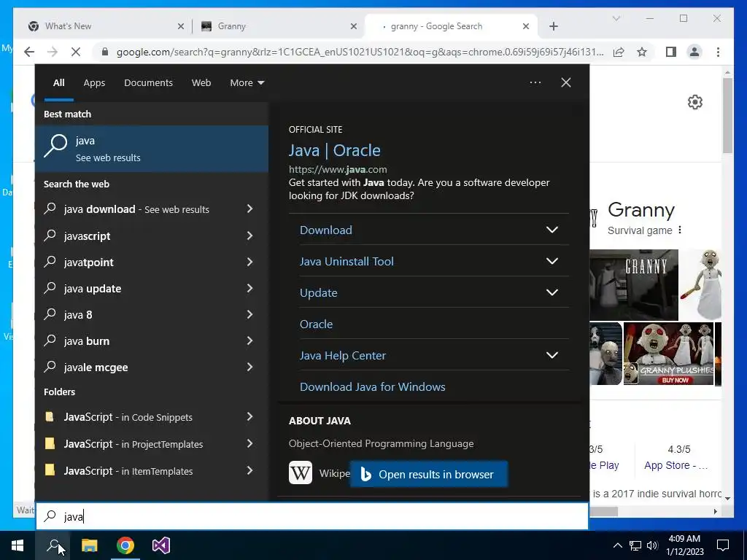Open JavaScript folder in ProjectTemplates
Viewport: 747px width, 560px height.
[152, 444]
